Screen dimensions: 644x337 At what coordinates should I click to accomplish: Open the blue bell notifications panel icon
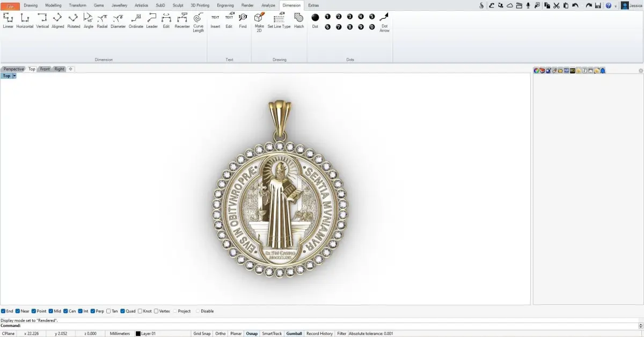[603, 71]
